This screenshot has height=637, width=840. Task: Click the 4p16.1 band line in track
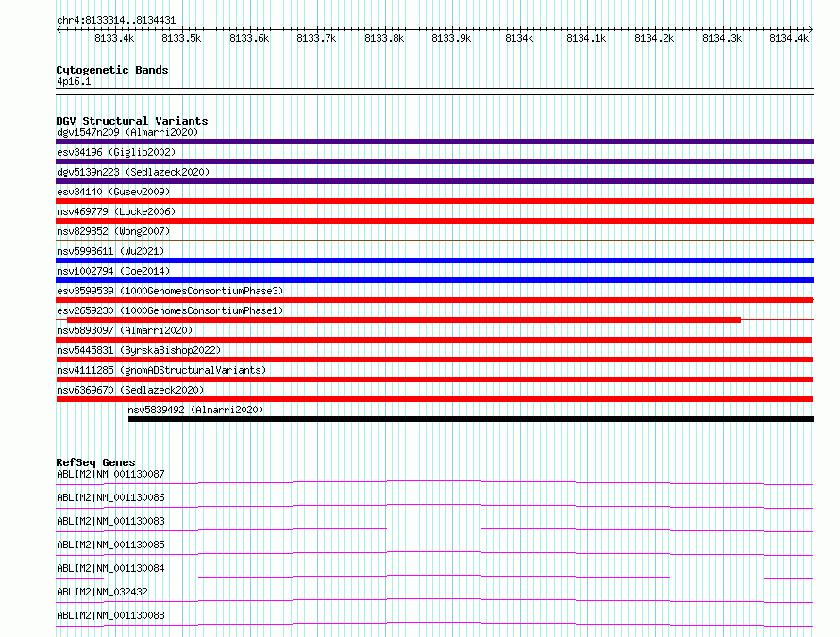click(x=434, y=92)
